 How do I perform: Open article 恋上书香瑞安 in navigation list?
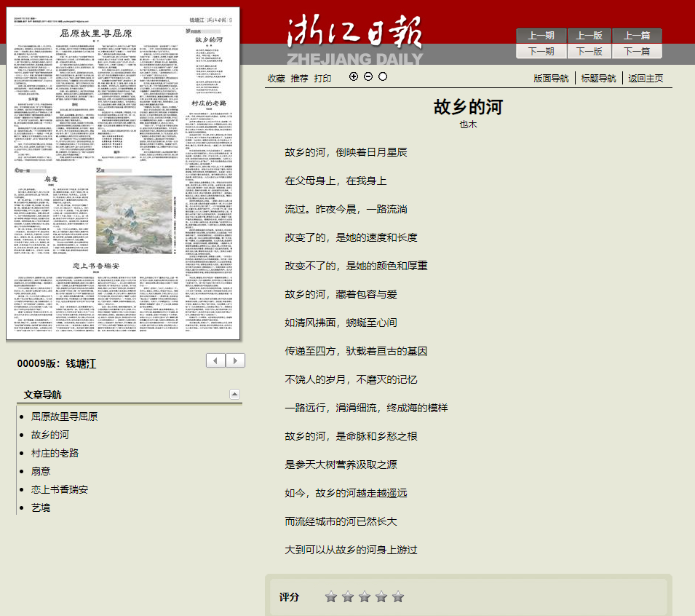click(x=60, y=489)
